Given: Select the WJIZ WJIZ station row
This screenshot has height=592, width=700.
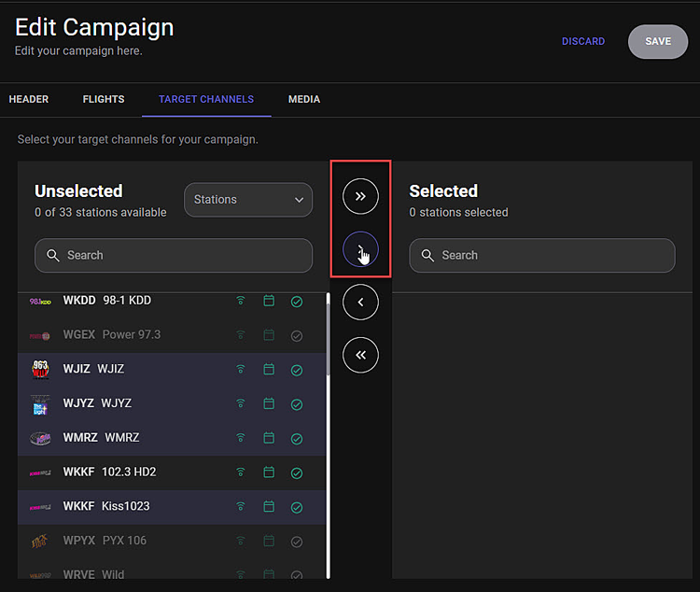Looking at the screenshot, I should pyautogui.click(x=172, y=370).
